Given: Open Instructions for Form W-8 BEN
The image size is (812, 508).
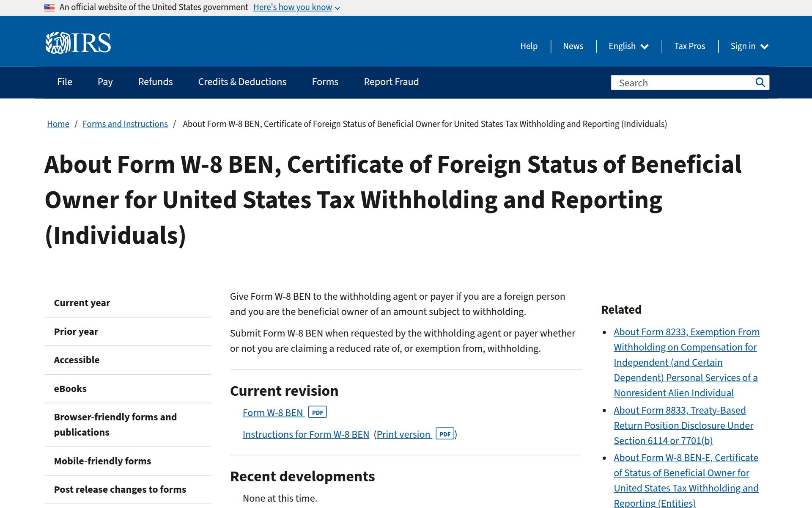Looking at the screenshot, I should pyautogui.click(x=306, y=434).
